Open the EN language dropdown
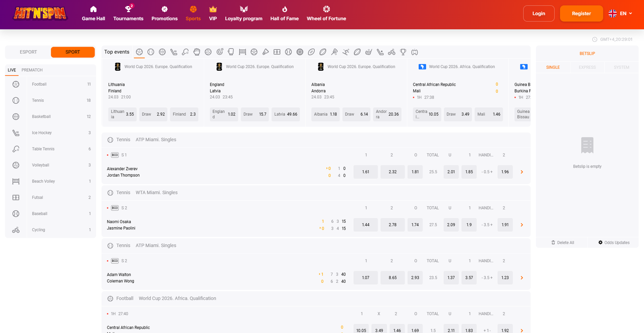Screen dimensions: 644x333 (x=620, y=14)
